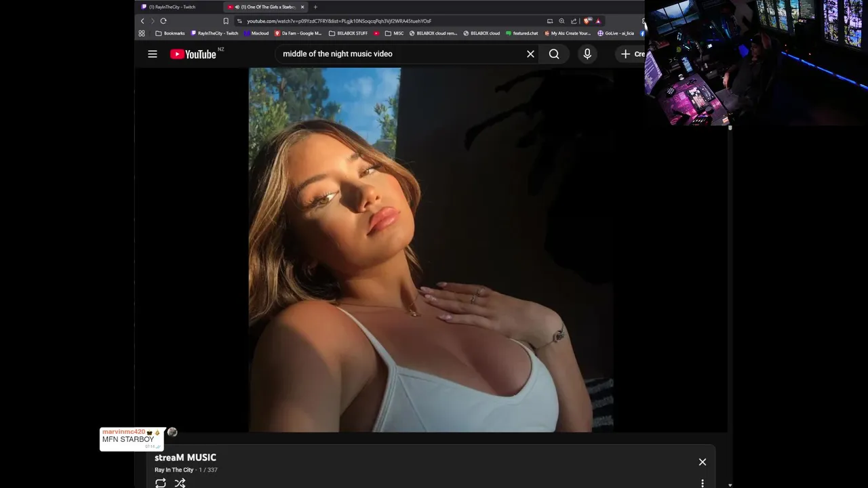Go back in browser history
Image resolution: width=868 pixels, height=488 pixels.
coord(142,21)
